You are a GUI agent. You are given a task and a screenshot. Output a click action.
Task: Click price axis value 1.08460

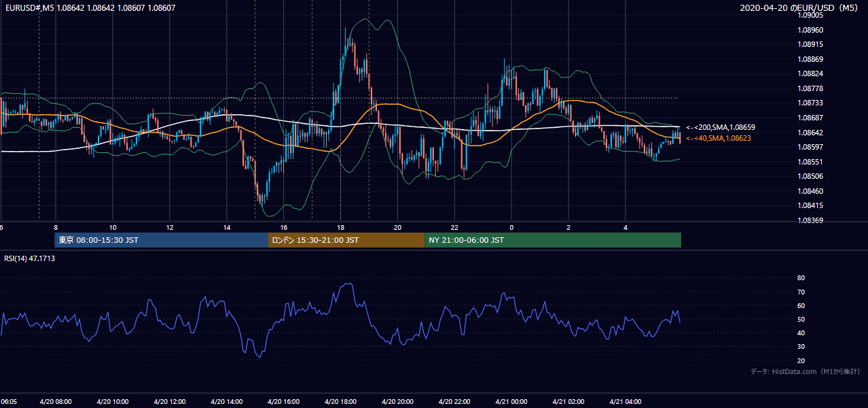coord(811,191)
